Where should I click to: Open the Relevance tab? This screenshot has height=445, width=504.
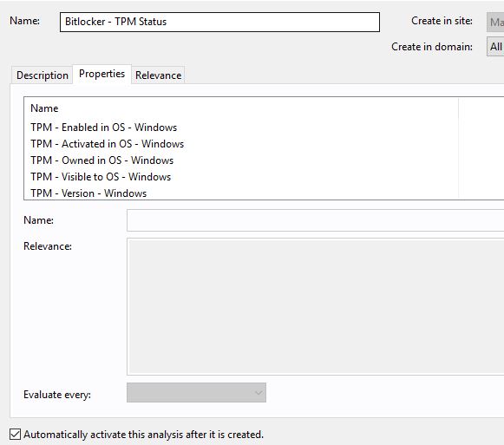(158, 75)
